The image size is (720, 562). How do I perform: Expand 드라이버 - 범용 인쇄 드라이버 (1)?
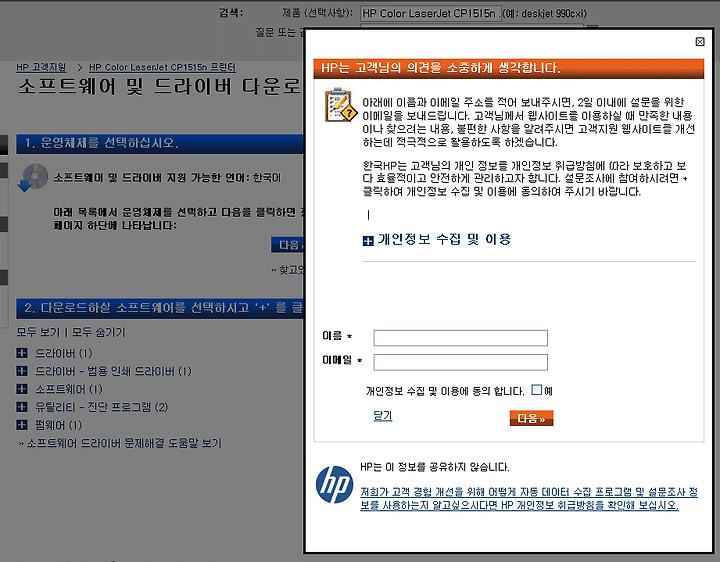(22, 371)
